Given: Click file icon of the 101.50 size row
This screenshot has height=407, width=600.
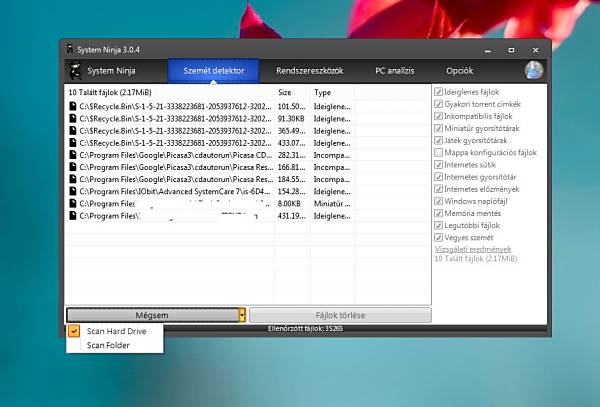Looking at the screenshot, I should click(72, 106).
